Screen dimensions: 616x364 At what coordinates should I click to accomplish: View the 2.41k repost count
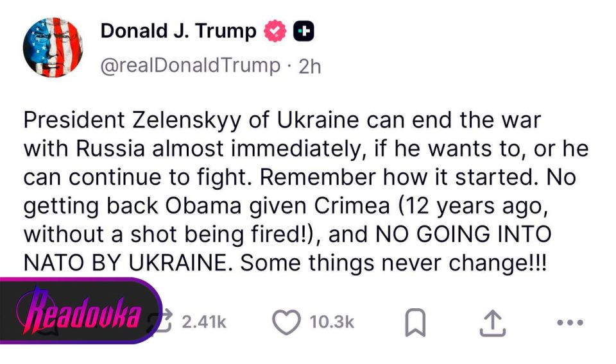pyautogui.click(x=204, y=322)
